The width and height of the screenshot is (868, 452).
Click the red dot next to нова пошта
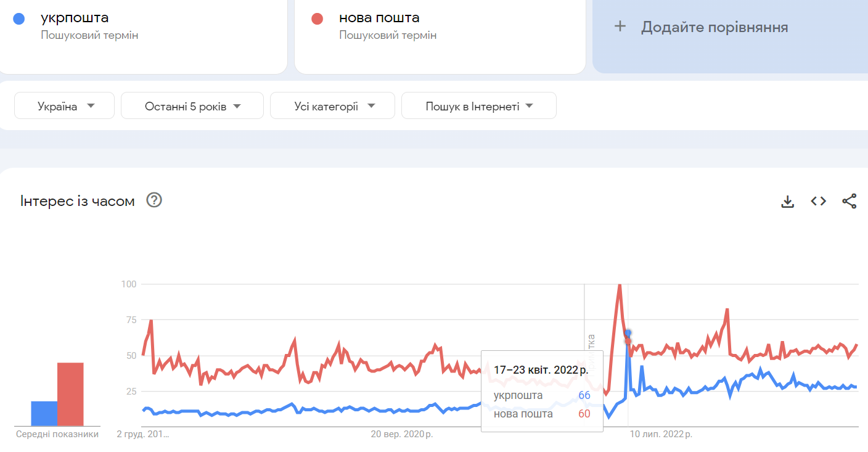pos(317,18)
